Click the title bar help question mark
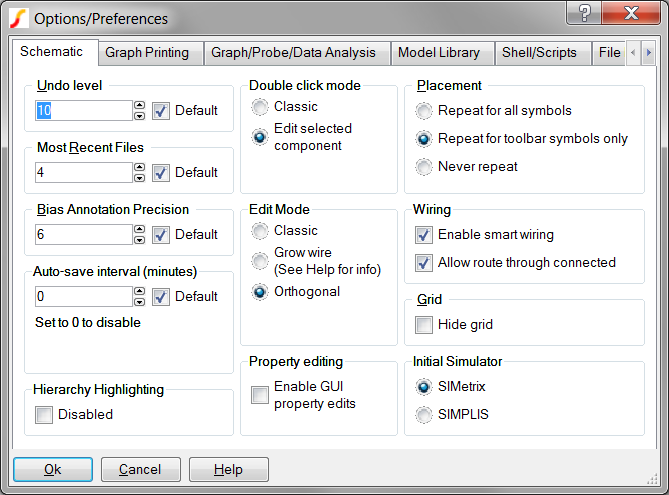The image size is (669, 495). pos(584,13)
